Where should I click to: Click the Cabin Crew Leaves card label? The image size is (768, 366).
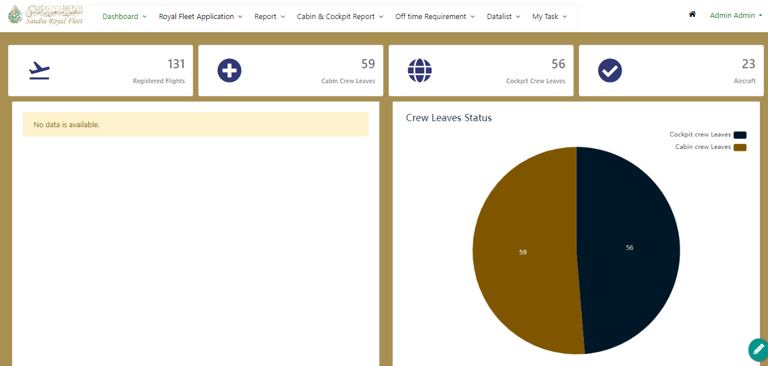348,81
